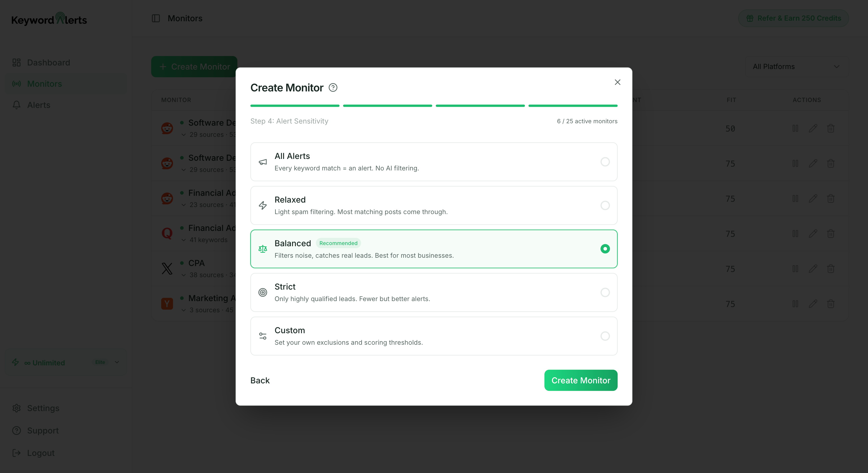Click the trash icon for the CPA monitor

(831, 269)
